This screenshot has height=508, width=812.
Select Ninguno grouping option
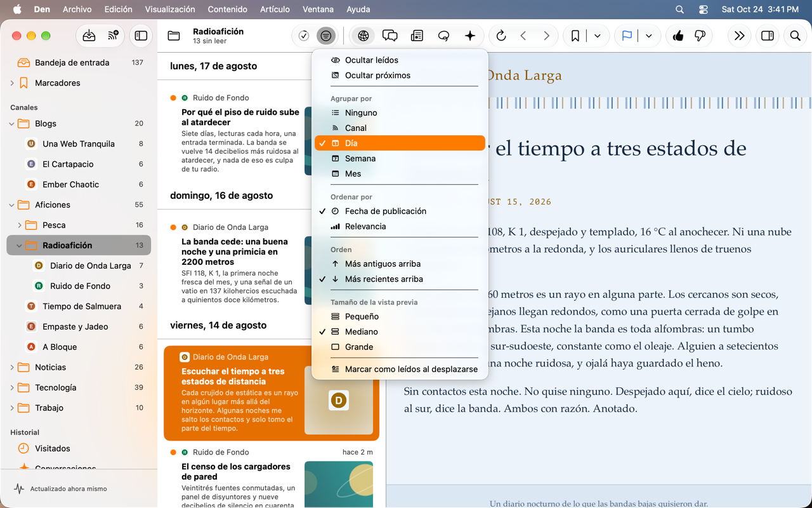[x=400, y=112]
